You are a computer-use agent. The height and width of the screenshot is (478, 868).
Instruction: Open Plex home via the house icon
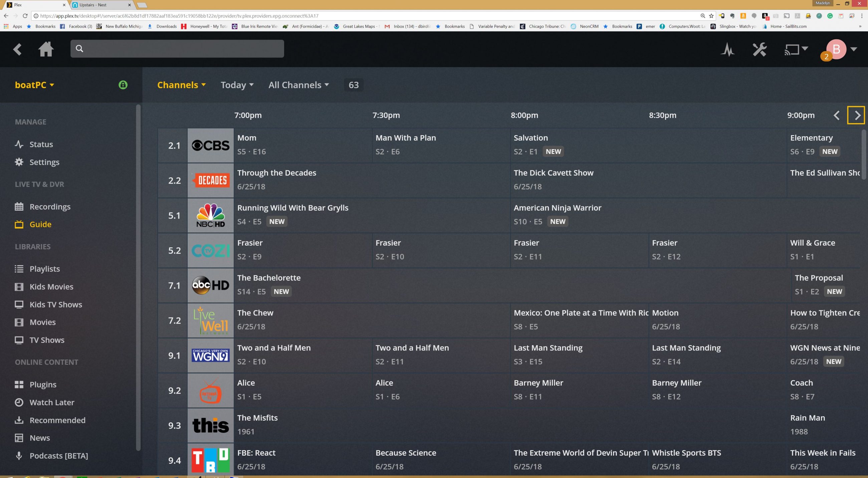tap(46, 49)
